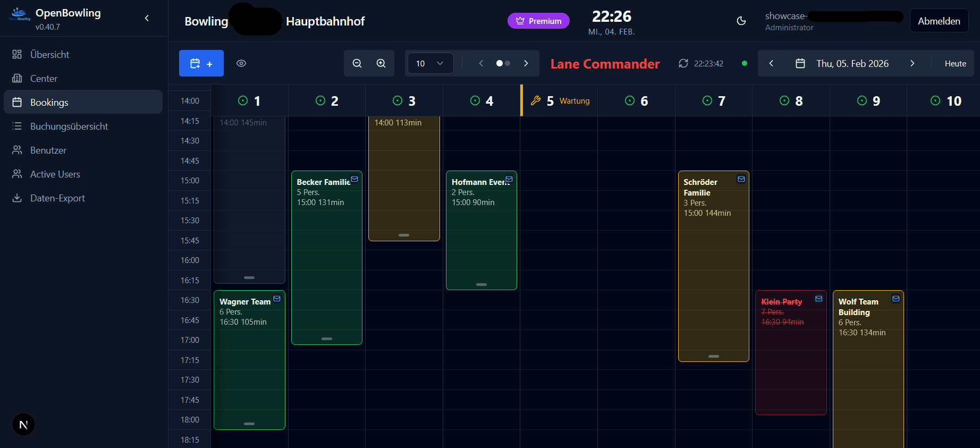
Task: Zoom in the schedule view
Action: (x=381, y=63)
